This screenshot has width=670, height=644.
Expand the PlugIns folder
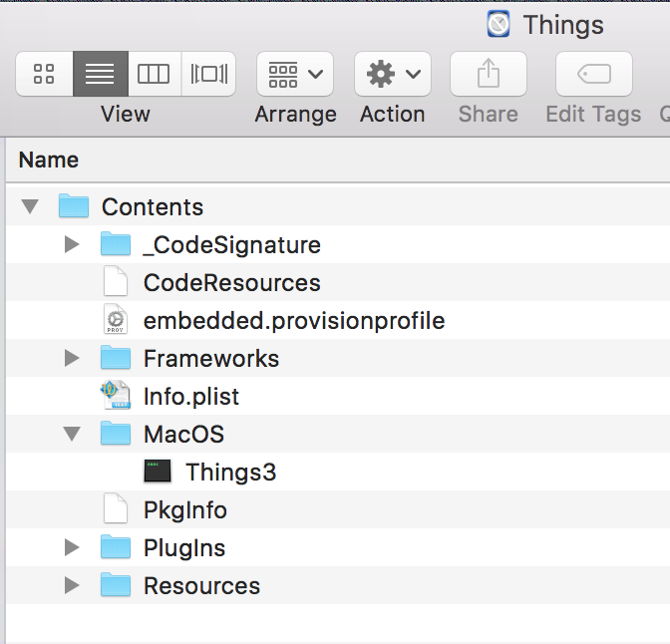[x=72, y=547]
